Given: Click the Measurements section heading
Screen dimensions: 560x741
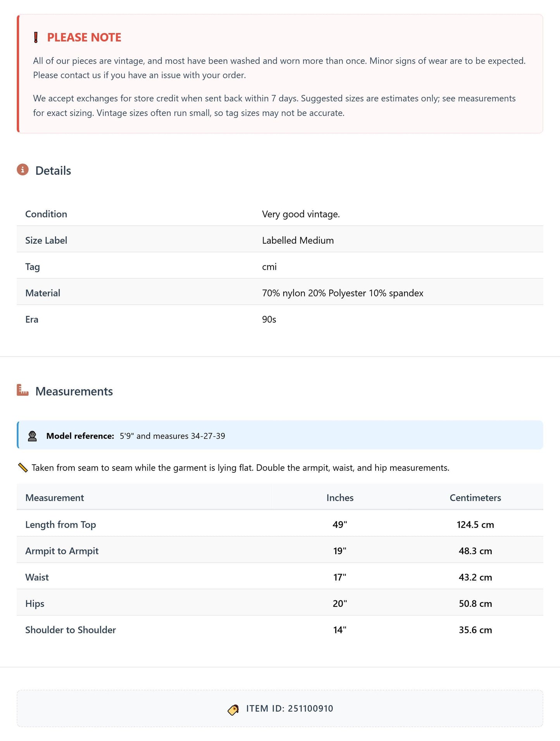Looking at the screenshot, I should (x=74, y=391).
